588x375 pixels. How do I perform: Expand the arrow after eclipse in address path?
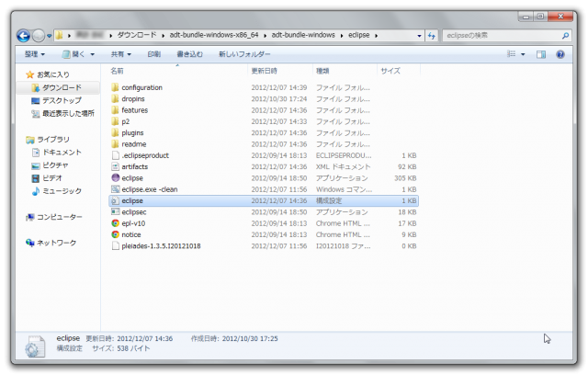(x=376, y=36)
